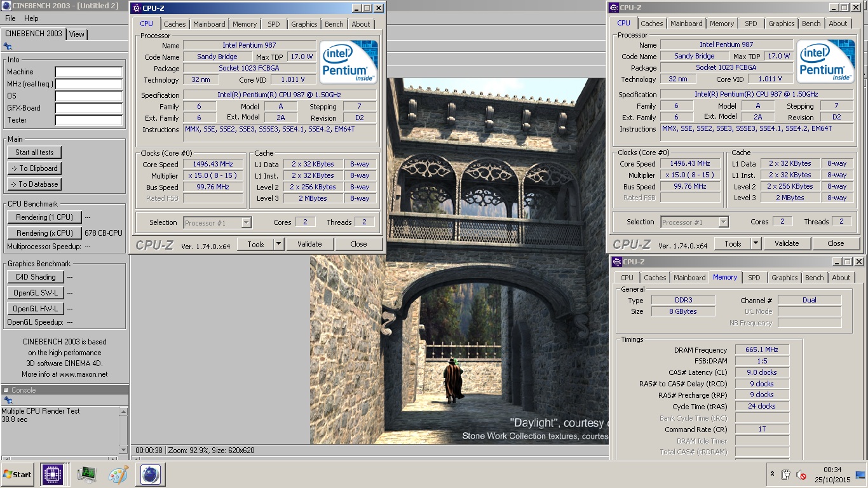This screenshot has height=488, width=868.
Task: Click the MHz (real freq.) input field
Action: 88,84
